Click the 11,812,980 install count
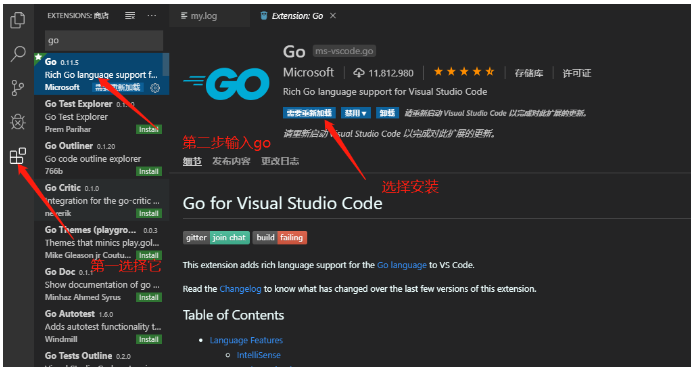 coord(391,73)
